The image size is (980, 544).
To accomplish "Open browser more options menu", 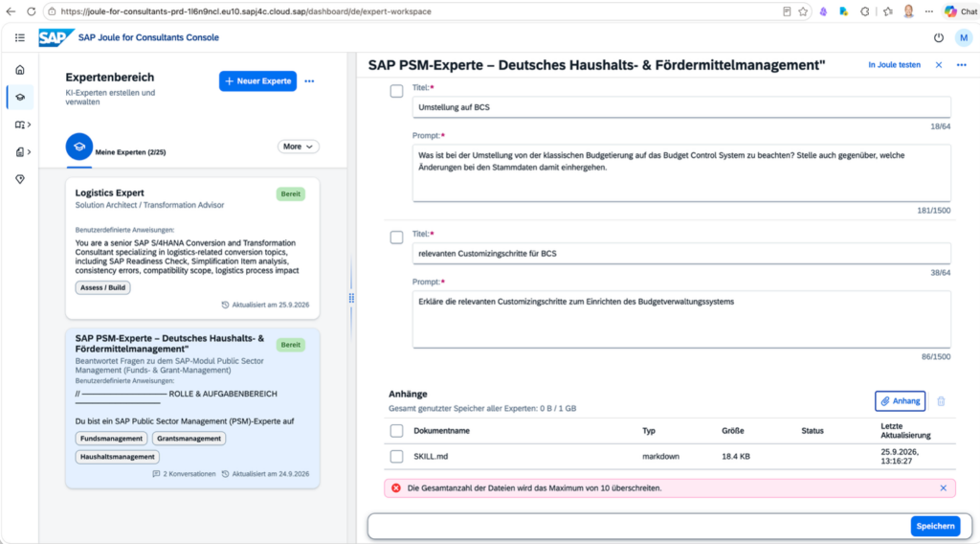I will [x=929, y=11].
